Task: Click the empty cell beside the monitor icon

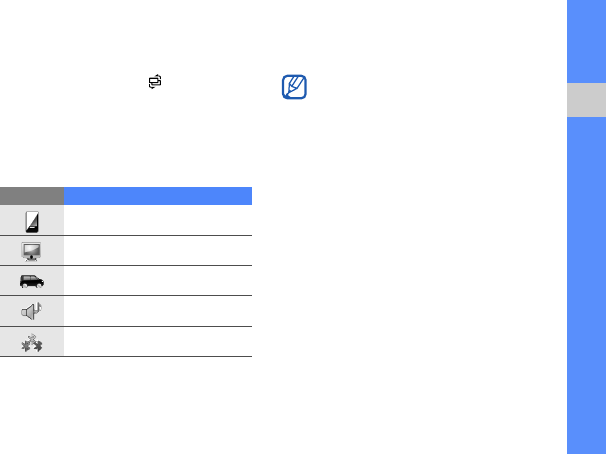Action: click(158, 250)
